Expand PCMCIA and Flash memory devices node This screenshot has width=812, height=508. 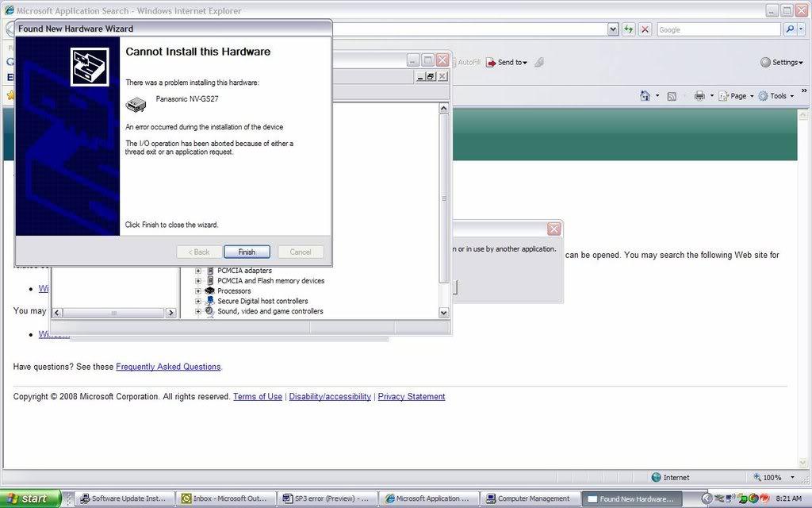click(198, 280)
